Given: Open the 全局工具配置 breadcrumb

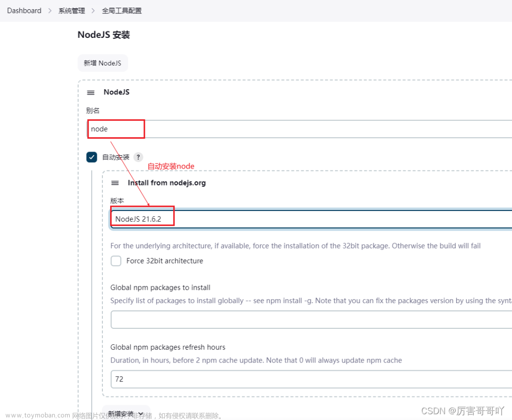Looking at the screenshot, I should pyautogui.click(x=121, y=11).
